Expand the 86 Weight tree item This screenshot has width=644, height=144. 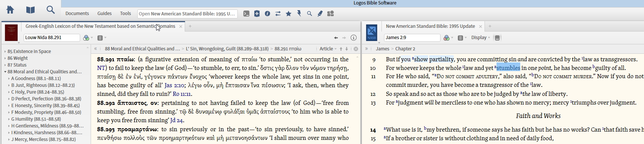[x=5, y=58]
